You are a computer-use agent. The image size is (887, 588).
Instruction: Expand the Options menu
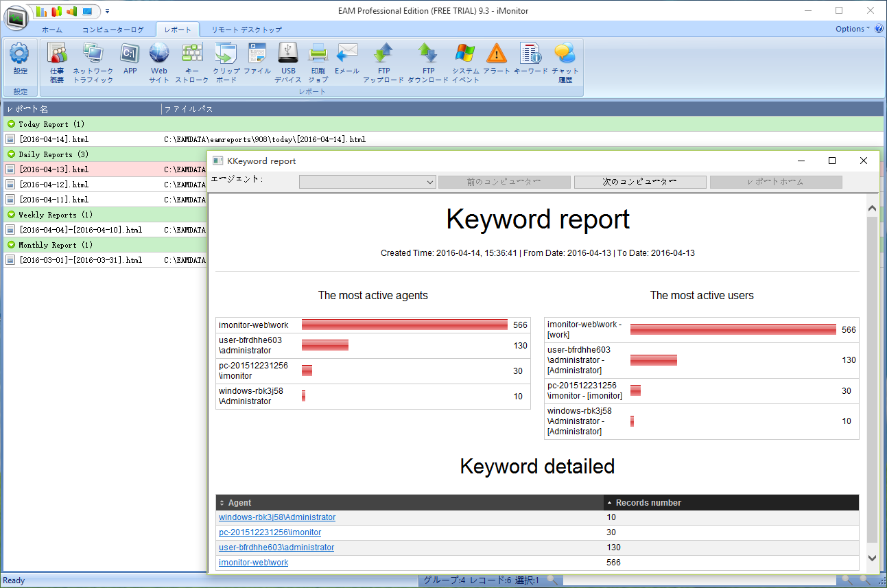852,29
